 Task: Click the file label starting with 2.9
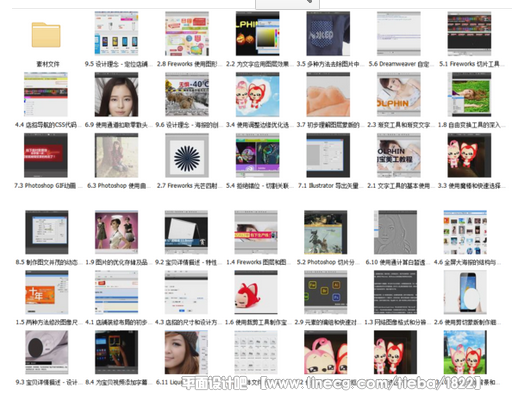tap(326, 322)
